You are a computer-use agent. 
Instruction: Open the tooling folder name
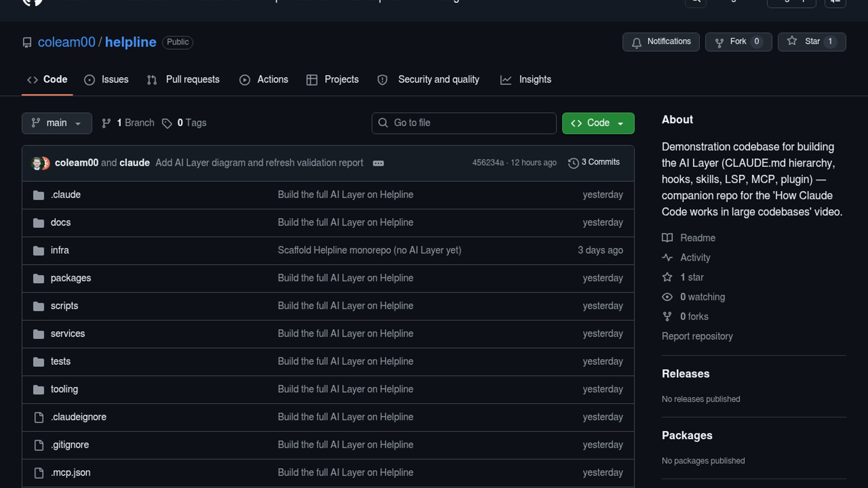click(64, 389)
